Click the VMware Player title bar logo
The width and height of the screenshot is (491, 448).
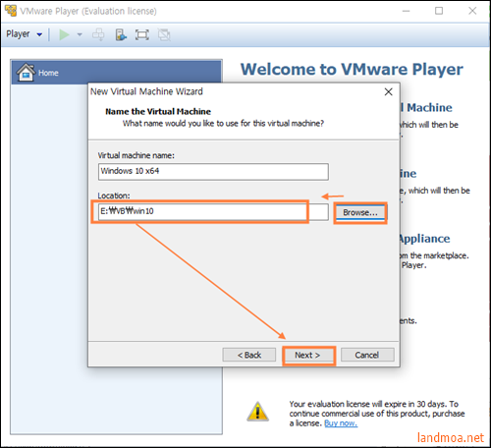click(10, 11)
